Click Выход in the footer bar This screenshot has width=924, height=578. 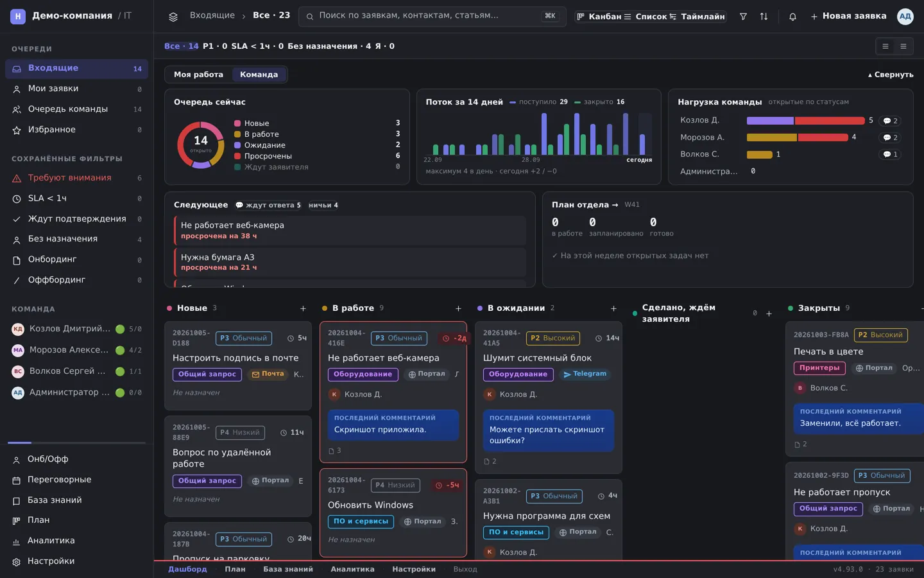click(x=465, y=569)
